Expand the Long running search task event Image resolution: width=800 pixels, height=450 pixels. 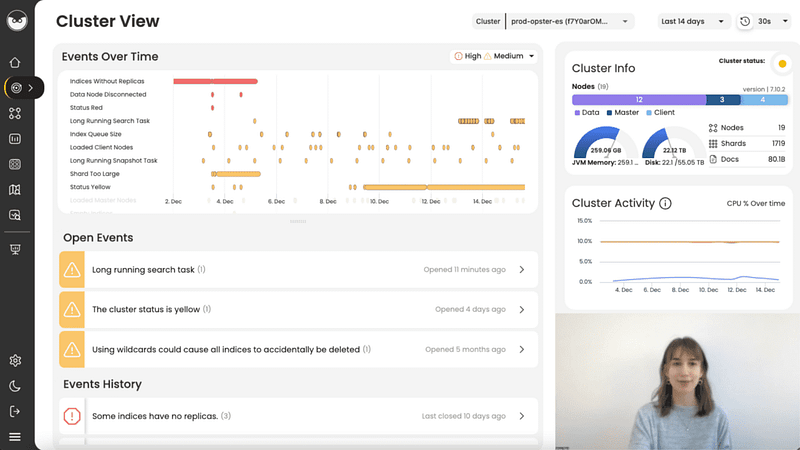(x=298, y=269)
